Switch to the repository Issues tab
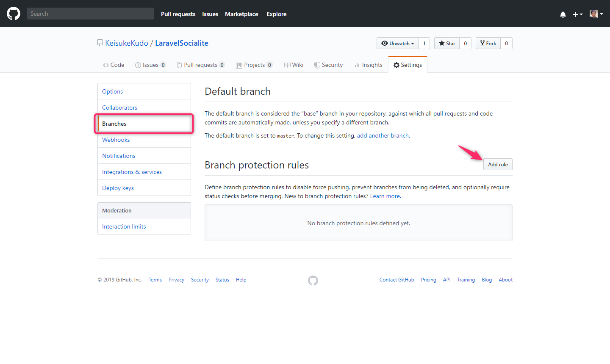This screenshot has height=364, width=610. (150, 65)
